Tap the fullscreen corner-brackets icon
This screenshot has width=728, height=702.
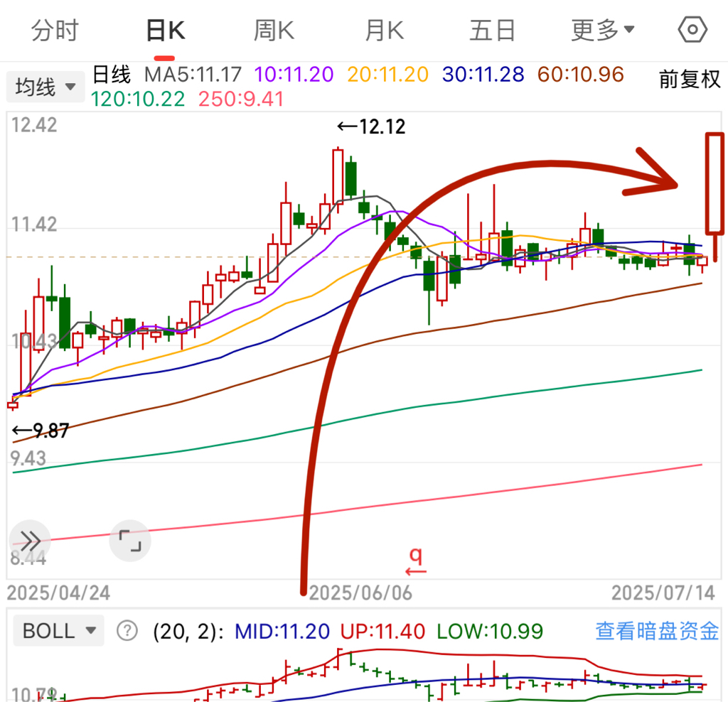tap(130, 541)
